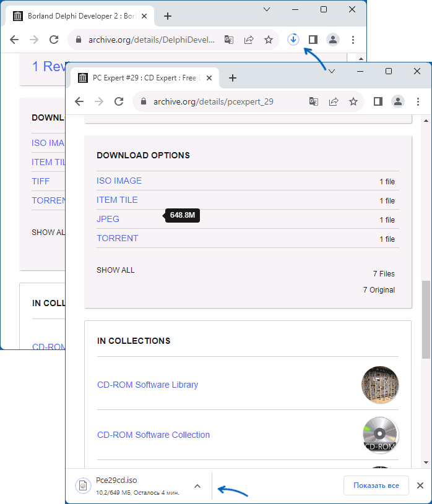Bookmark the Delphi page with the star

pyautogui.click(x=269, y=40)
